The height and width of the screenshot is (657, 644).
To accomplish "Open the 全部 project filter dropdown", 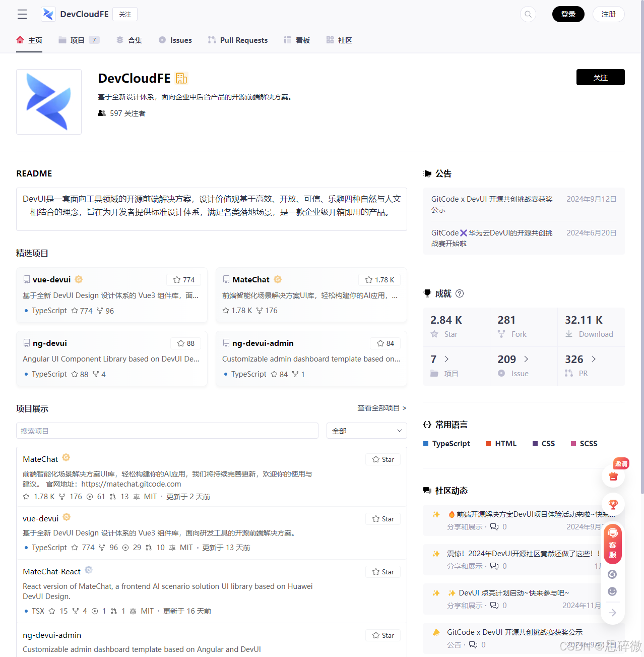I will point(367,431).
